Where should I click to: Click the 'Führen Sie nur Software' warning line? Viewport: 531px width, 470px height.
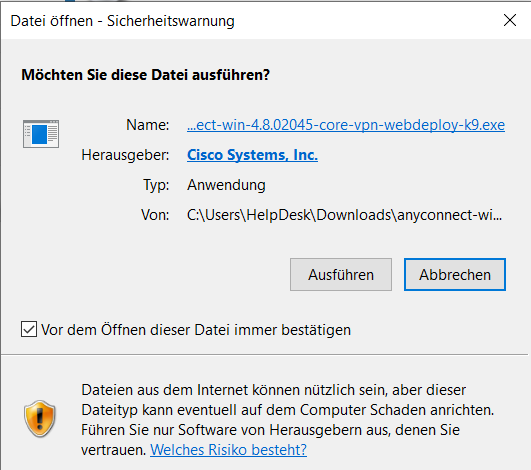point(271,430)
